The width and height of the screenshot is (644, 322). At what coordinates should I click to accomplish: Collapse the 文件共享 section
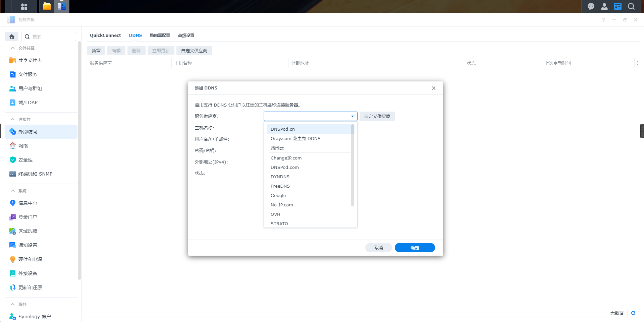click(13, 48)
